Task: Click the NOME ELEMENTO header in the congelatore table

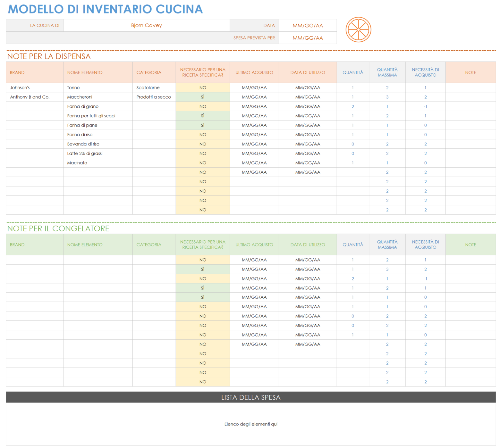Action: point(98,245)
